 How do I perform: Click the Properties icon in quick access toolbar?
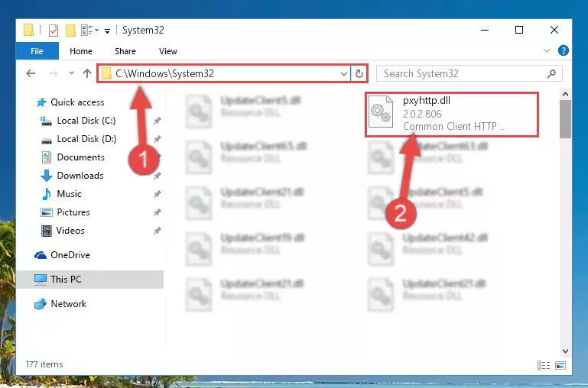(54, 31)
